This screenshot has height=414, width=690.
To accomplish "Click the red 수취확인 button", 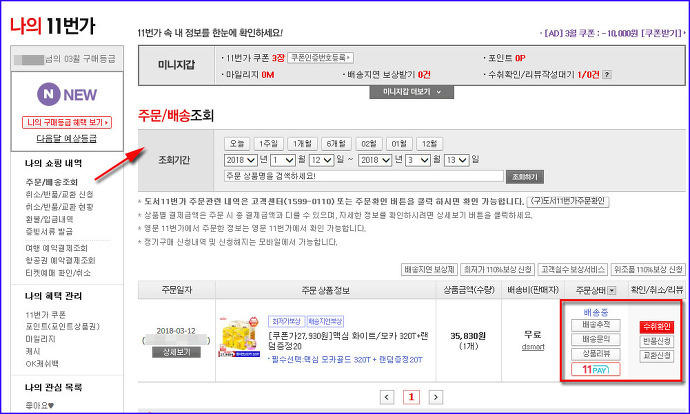I will (x=657, y=326).
